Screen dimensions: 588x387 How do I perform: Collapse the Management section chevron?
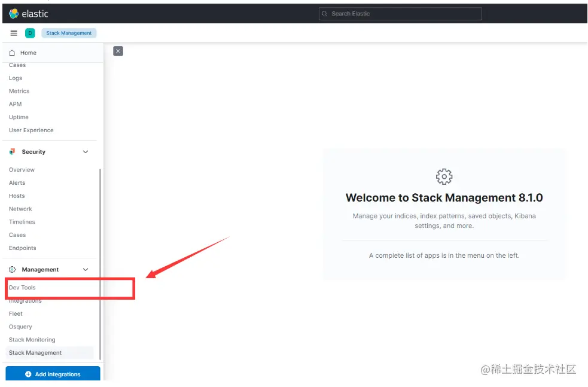pos(86,269)
